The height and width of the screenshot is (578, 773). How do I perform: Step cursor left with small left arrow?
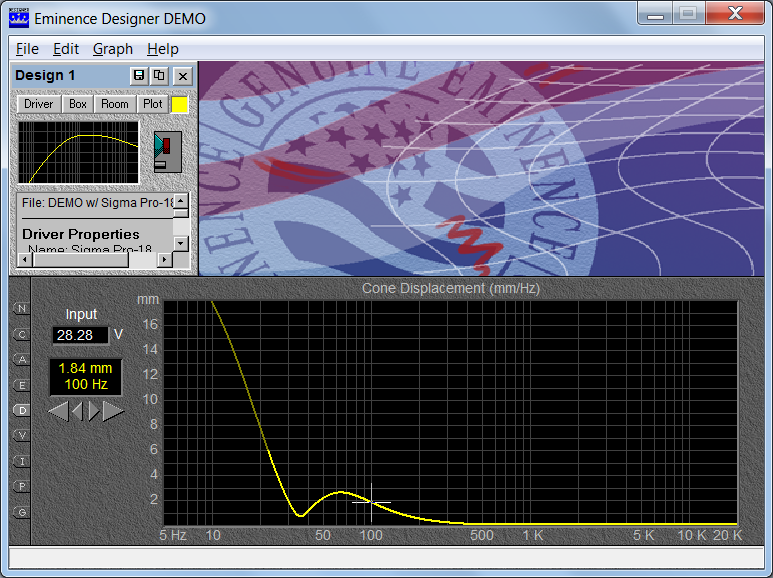pyautogui.click(x=77, y=411)
